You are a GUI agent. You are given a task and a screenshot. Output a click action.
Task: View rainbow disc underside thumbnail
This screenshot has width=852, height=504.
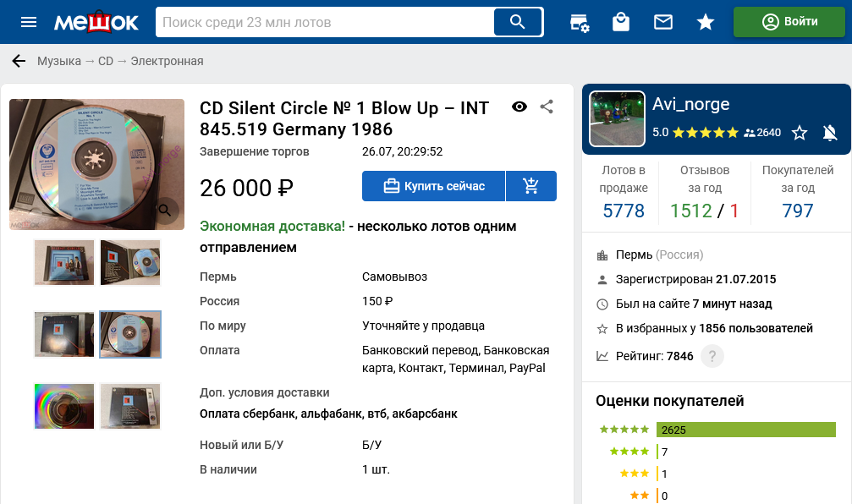pos(64,406)
